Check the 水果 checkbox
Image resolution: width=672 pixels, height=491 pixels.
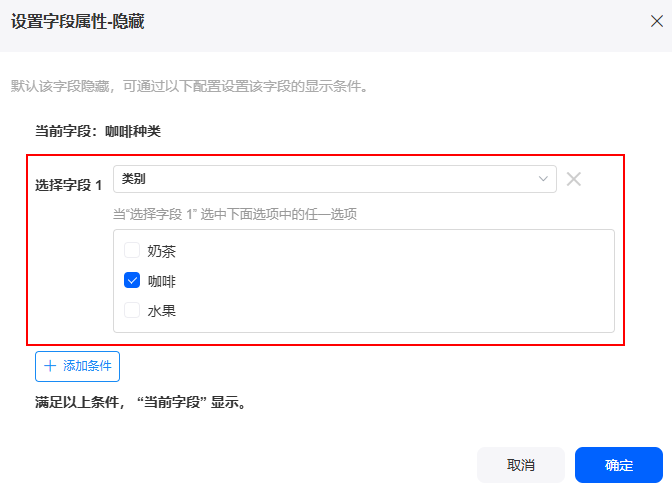(x=132, y=310)
